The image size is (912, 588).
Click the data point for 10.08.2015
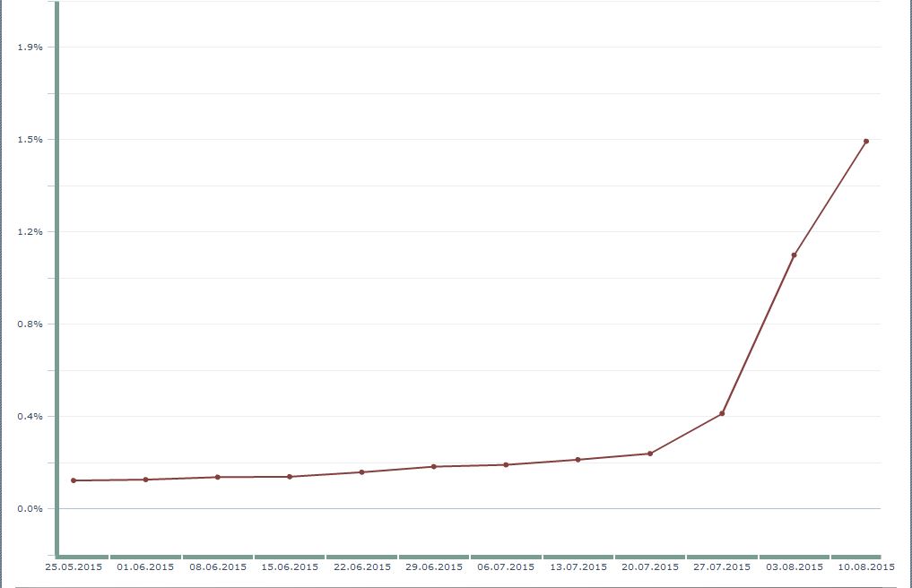[x=865, y=142]
